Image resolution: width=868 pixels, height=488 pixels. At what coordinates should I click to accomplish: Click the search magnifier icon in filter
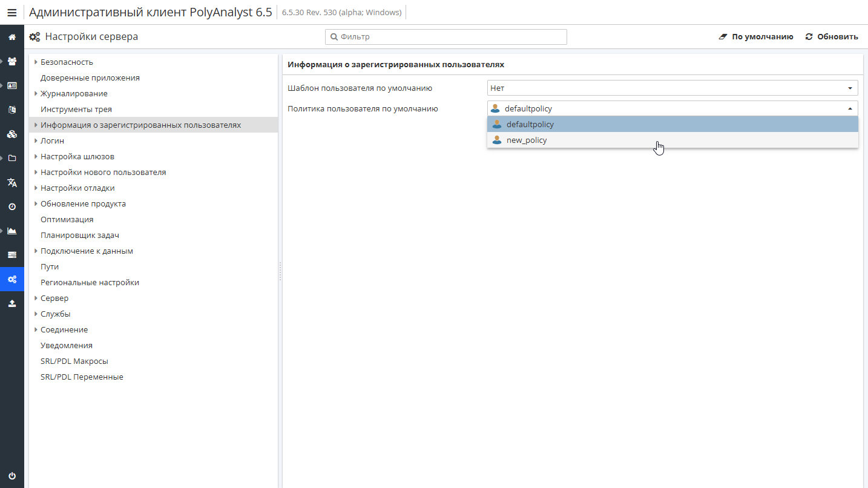point(334,37)
